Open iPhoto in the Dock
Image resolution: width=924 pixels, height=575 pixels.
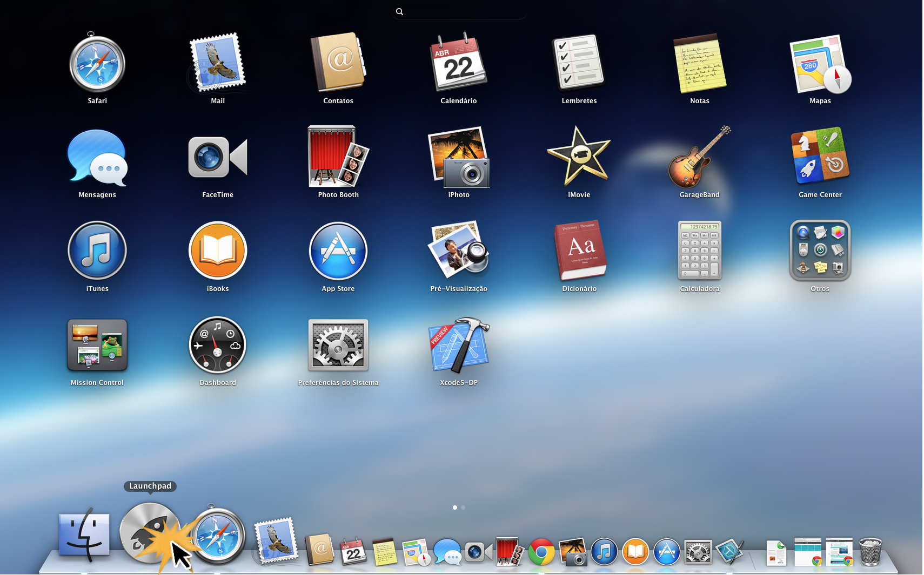(x=573, y=552)
